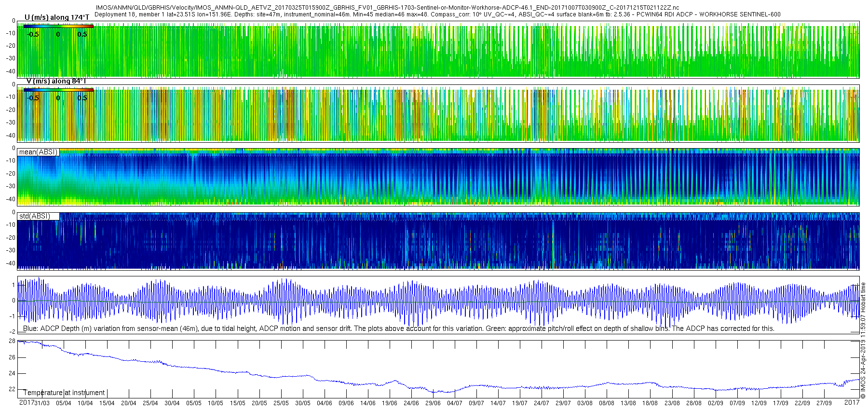Click the '04/07' date tick label

455,403
